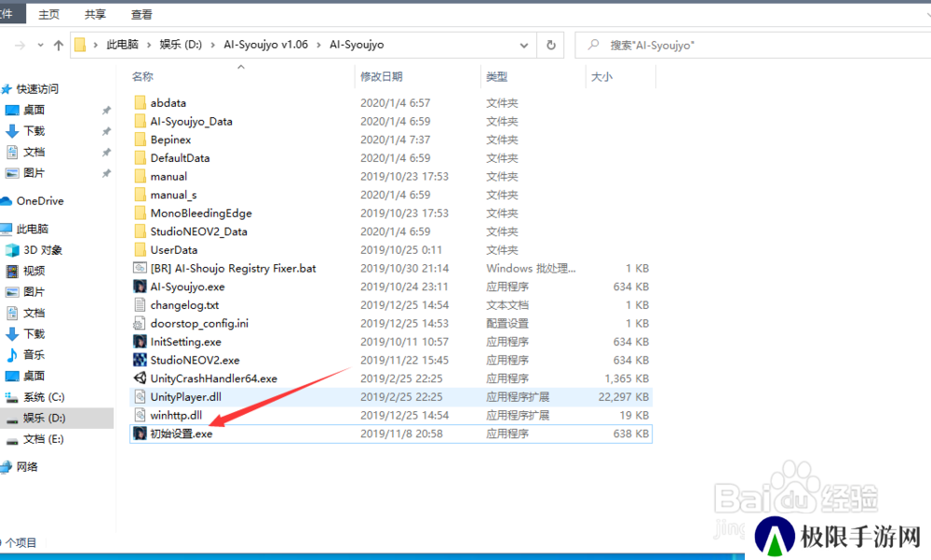Click the manual_s folder icon

coord(141,194)
